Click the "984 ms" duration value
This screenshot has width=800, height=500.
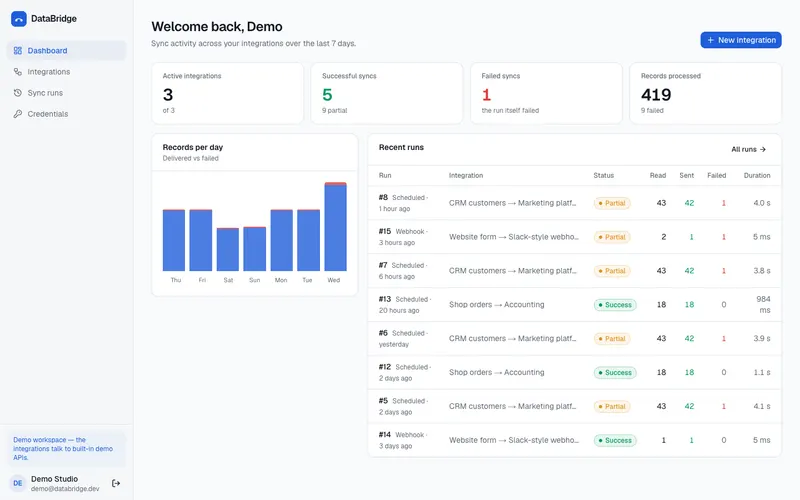pos(763,305)
